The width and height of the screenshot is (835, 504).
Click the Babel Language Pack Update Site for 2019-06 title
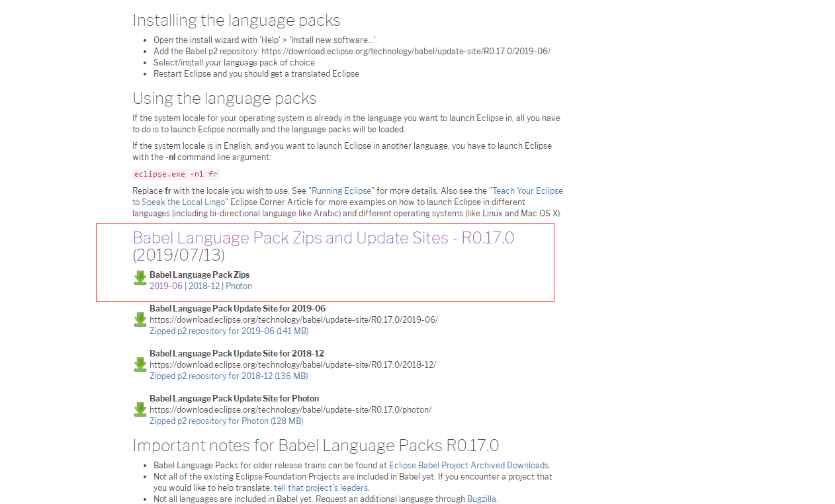(238, 309)
